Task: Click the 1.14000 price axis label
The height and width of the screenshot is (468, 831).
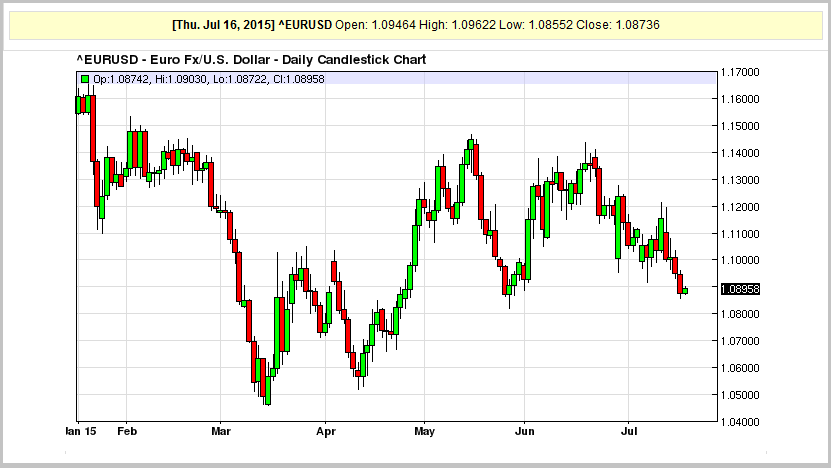Action: tap(740, 153)
